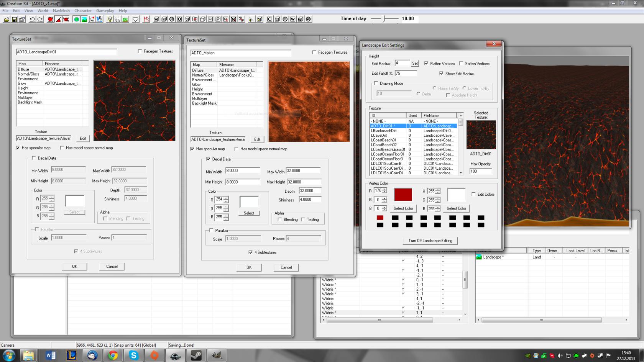This screenshot has width=644, height=362.
Task: Click the save floppy disk toolbar icon
Action: (x=14, y=19)
